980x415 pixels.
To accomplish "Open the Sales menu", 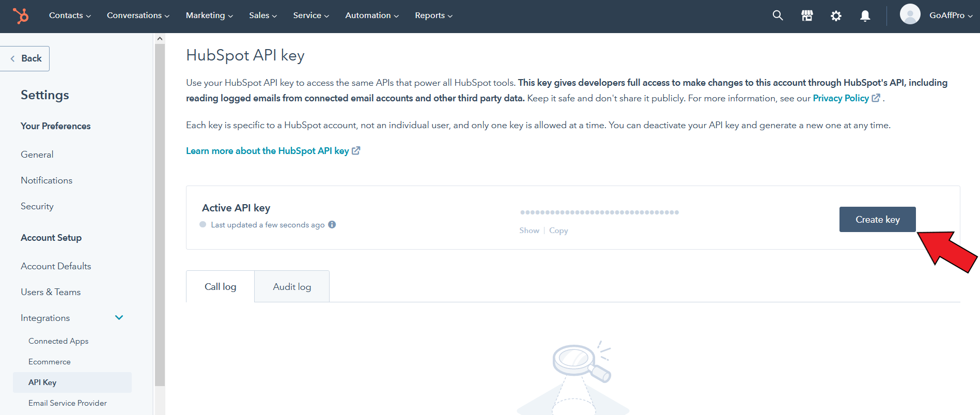I will (x=263, y=16).
